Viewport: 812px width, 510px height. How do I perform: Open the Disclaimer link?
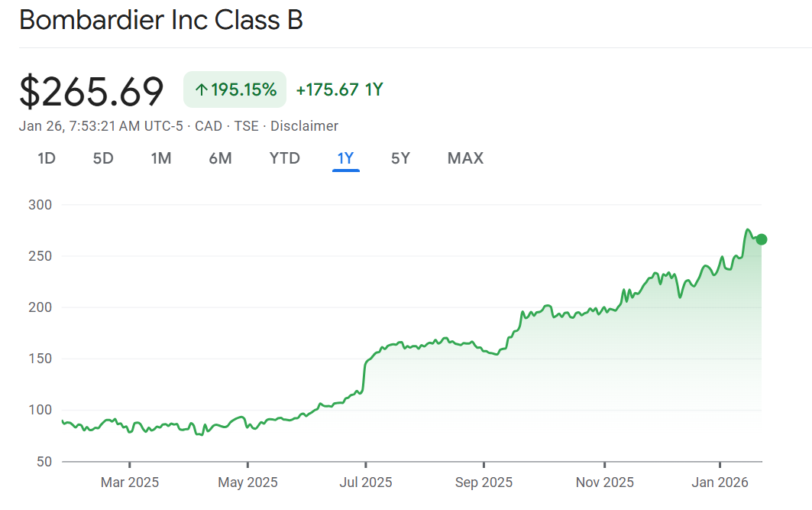pos(304,126)
